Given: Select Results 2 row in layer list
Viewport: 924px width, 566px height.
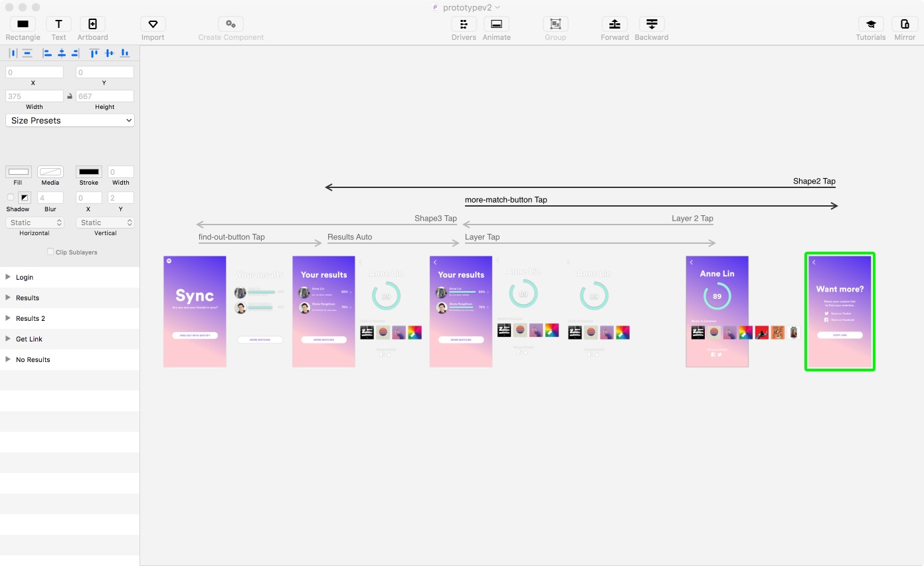Looking at the screenshot, I should (x=70, y=318).
